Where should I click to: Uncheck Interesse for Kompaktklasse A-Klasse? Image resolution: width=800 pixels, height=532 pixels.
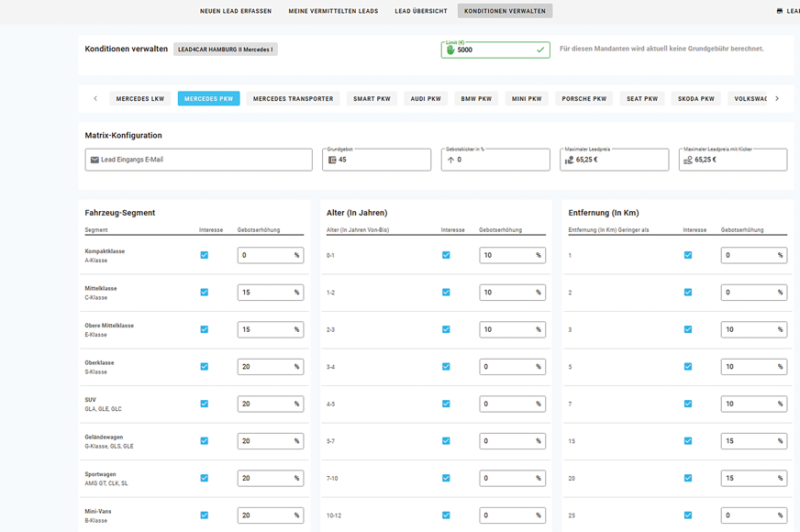pos(204,255)
